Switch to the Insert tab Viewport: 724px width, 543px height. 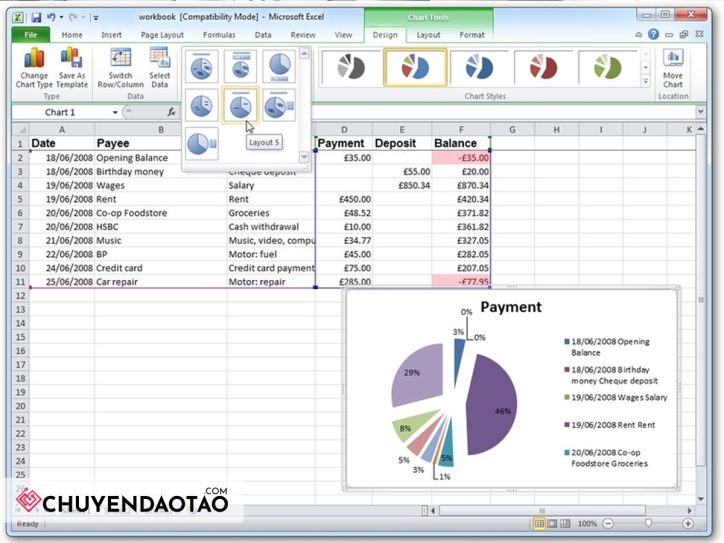coord(111,35)
